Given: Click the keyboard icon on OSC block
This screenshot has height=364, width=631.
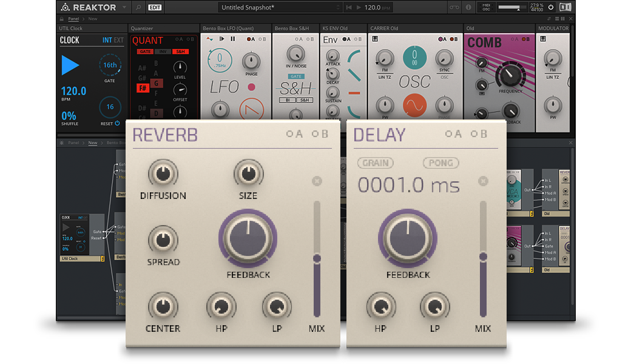Looking at the screenshot, I should coord(375,39).
